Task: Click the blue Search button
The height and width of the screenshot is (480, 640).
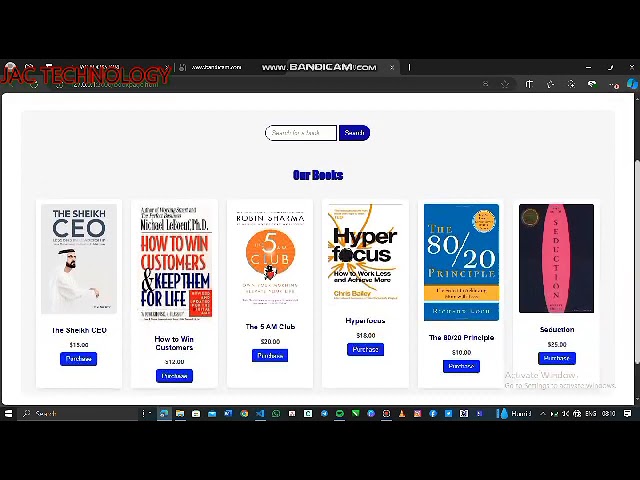Action: coord(354,133)
